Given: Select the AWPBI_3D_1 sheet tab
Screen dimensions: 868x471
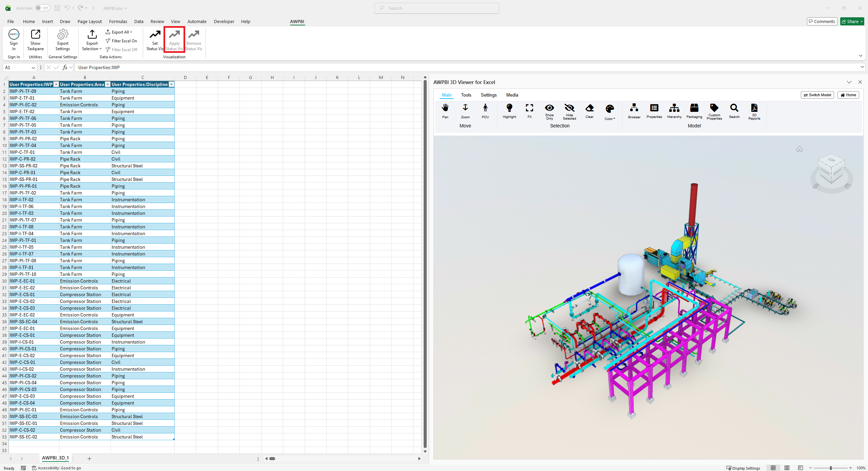Looking at the screenshot, I should pos(55,458).
